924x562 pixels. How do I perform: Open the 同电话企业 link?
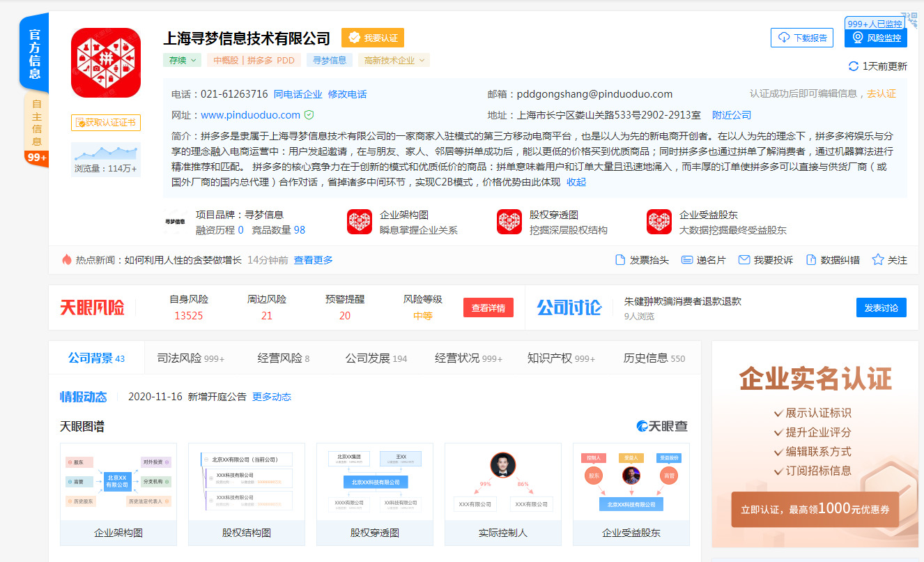(x=298, y=94)
